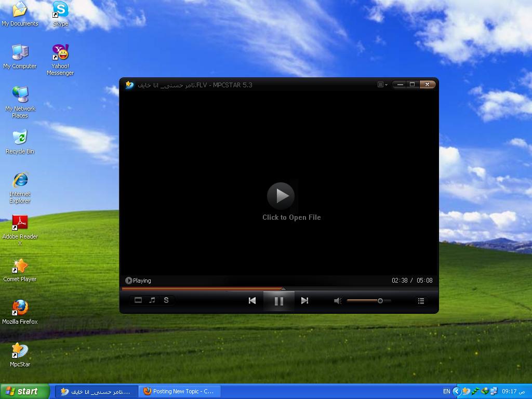The image size is (532, 399).
Task: Select the My Documents desktop icon
Action: (x=20, y=14)
